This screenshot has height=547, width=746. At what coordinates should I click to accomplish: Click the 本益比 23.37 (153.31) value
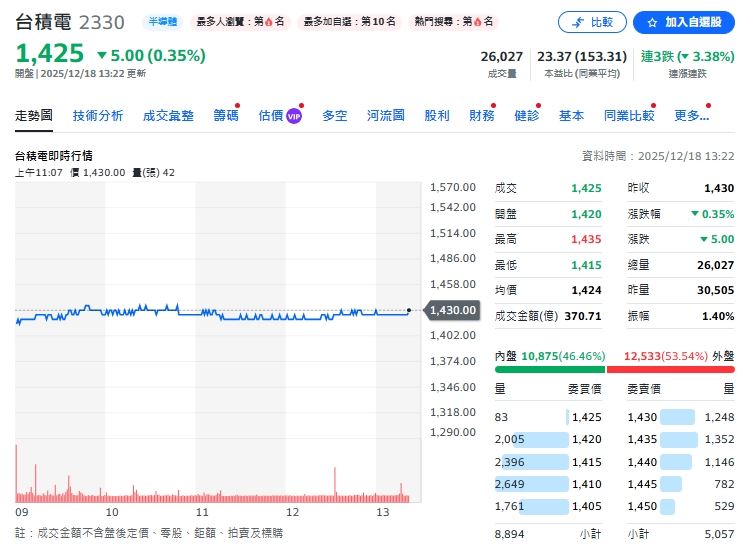coord(582,57)
